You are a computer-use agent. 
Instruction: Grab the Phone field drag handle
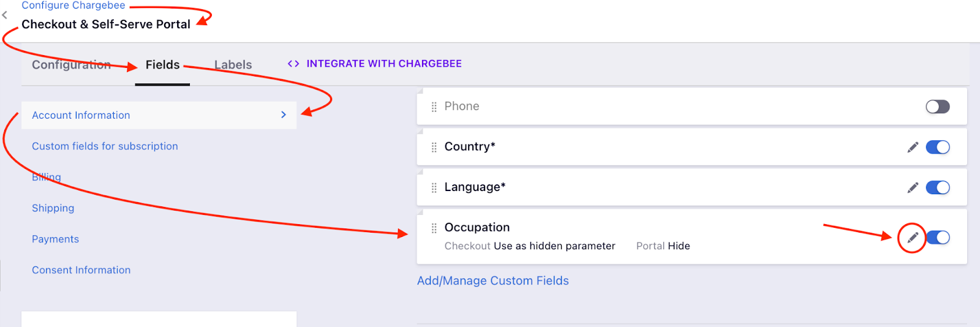[x=434, y=107]
